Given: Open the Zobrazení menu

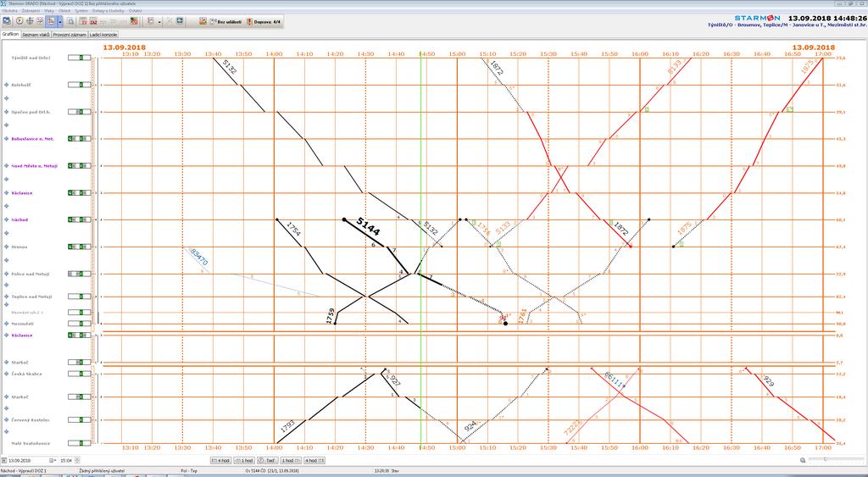Looking at the screenshot, I should point(31,10).
